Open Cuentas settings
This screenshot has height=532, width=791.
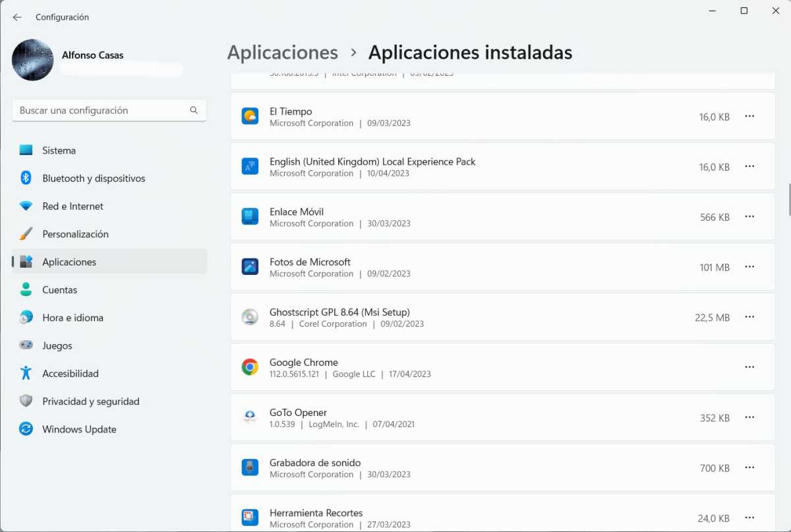point(109,289)
